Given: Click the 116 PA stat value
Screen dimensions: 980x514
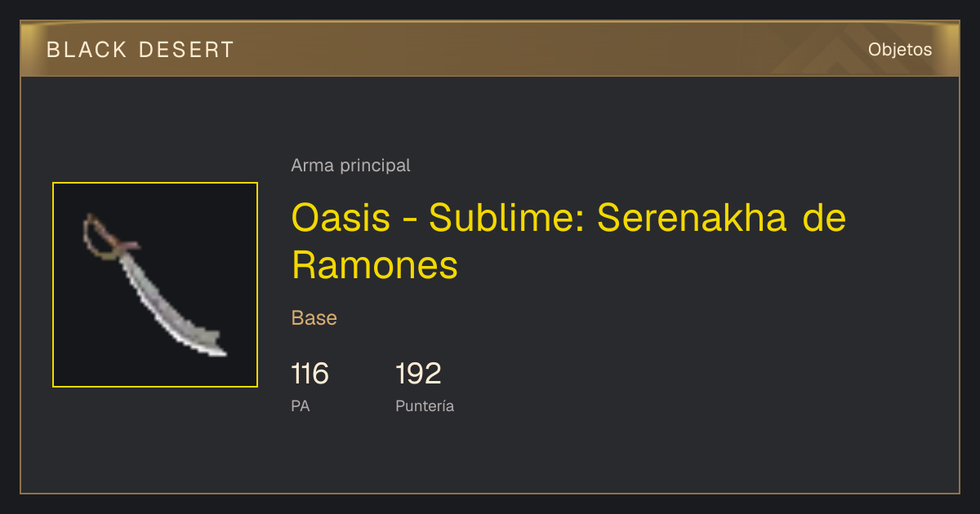Looking at the screenshot, I should [310, 374].
